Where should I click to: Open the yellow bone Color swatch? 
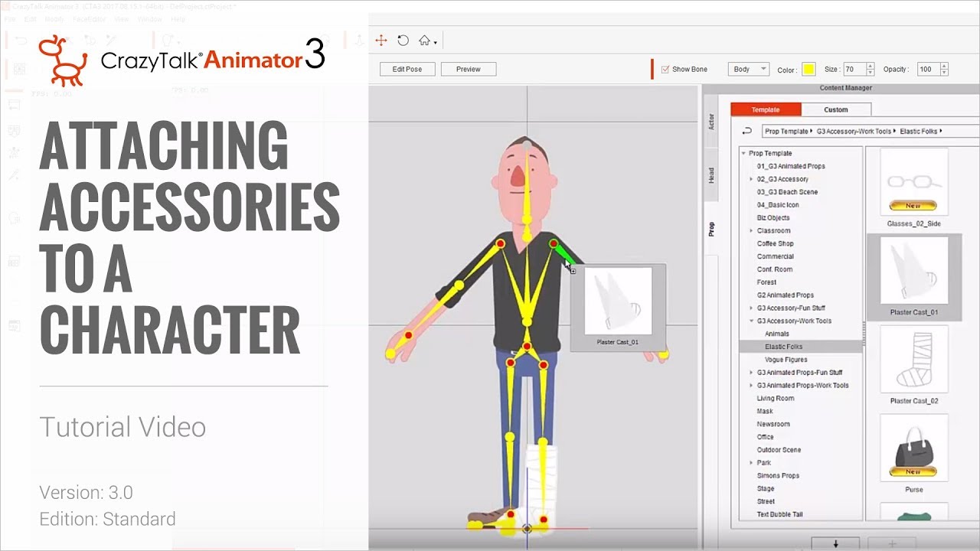(808, 70)
